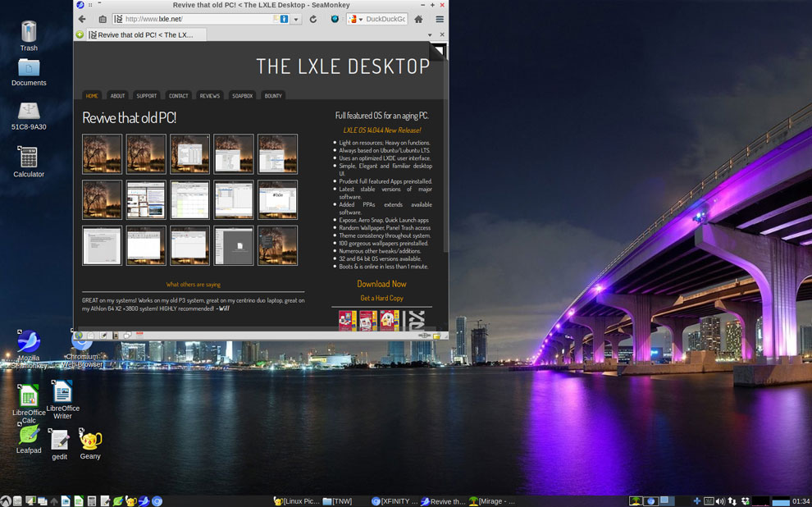Open the SUPPORT tab on LXLE site

(147, 96)
